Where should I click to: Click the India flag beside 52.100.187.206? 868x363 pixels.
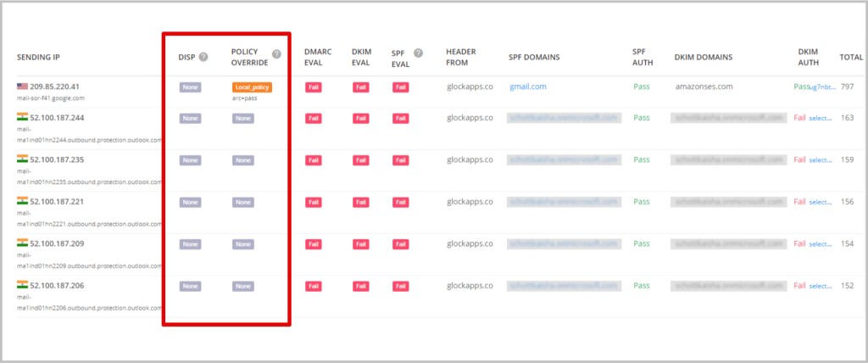22,286
